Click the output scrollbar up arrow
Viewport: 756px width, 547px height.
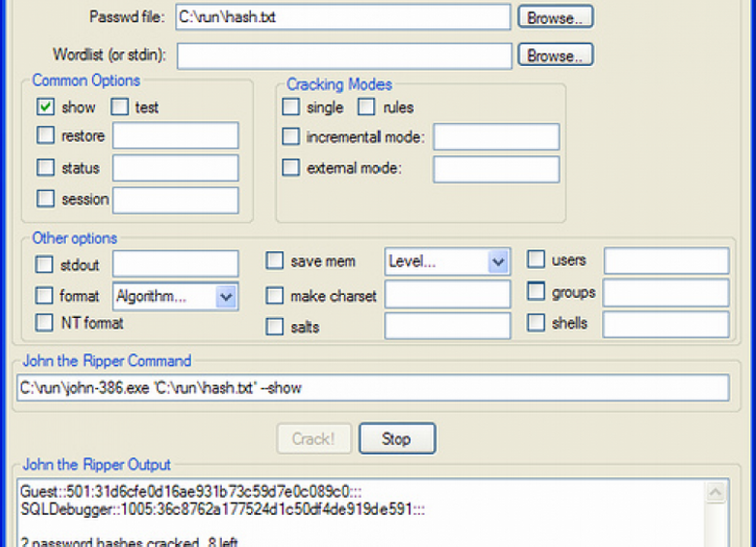716,493
